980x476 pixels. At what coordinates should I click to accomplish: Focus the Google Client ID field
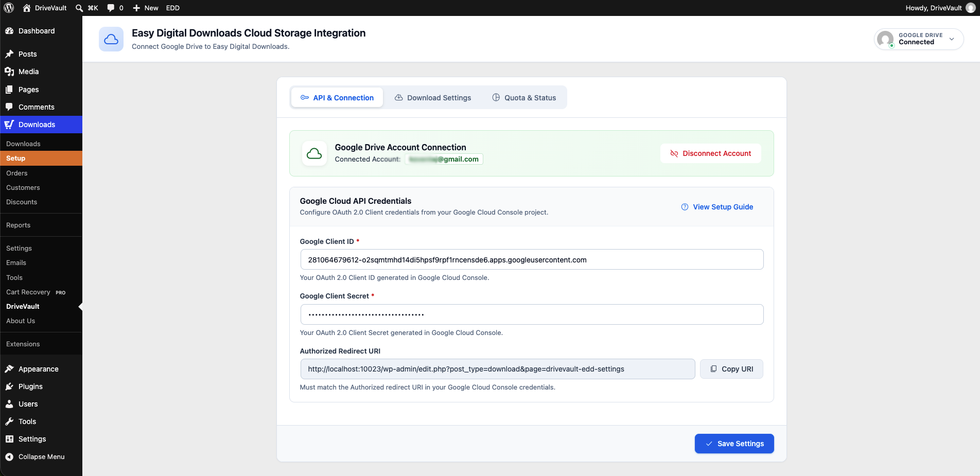click(x=532, y=259)
